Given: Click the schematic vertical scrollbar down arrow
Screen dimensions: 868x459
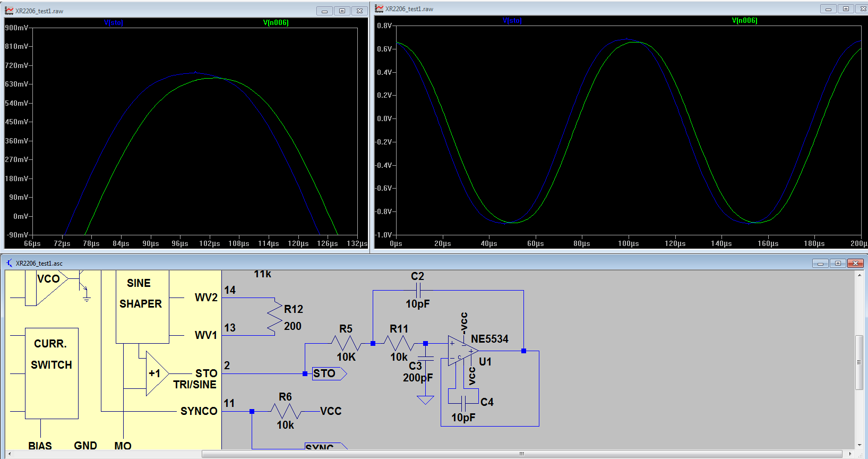Looking at the screenshot, I should pyautogui.click(x=860, y=445).
